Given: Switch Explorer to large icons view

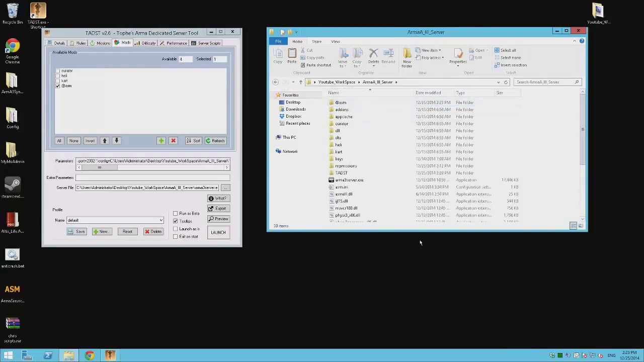Looking at the screenshot, I should (580, 226).
